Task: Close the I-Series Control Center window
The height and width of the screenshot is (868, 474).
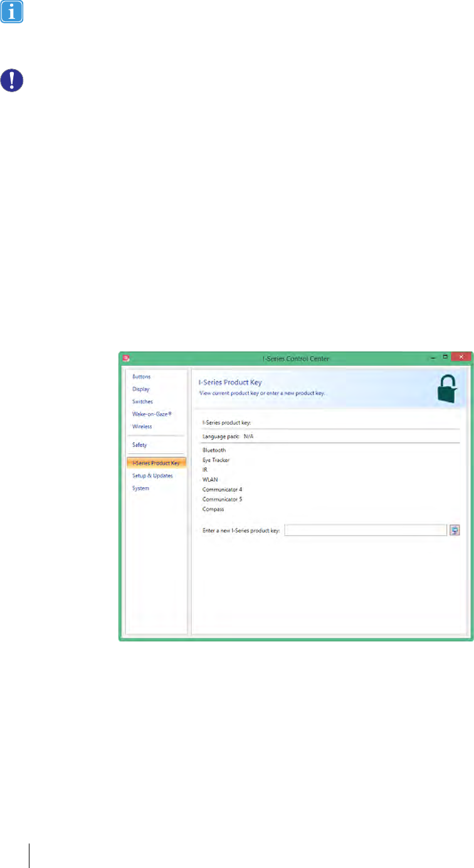Action: pos(461,358)
